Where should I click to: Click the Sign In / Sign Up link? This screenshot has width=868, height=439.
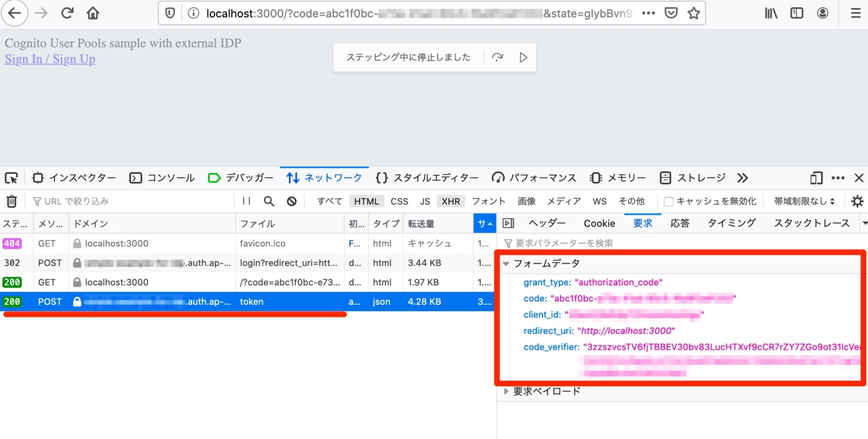50,59
